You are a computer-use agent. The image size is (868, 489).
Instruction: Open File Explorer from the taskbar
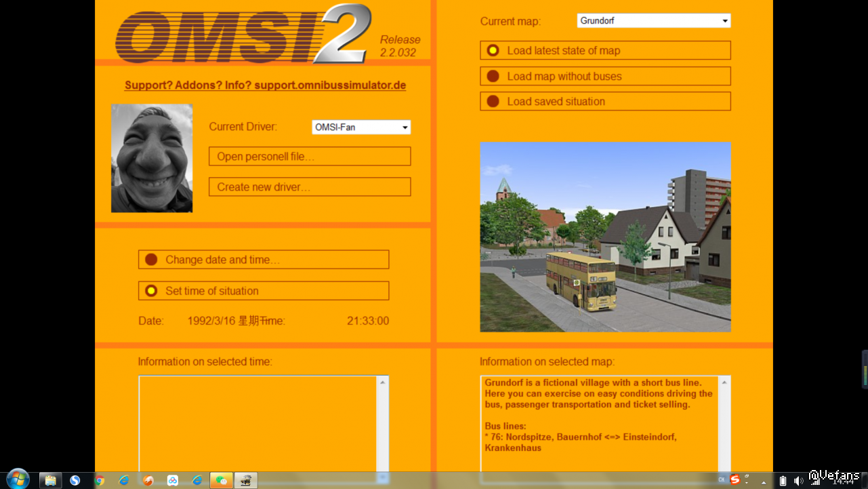coord(50,480)
